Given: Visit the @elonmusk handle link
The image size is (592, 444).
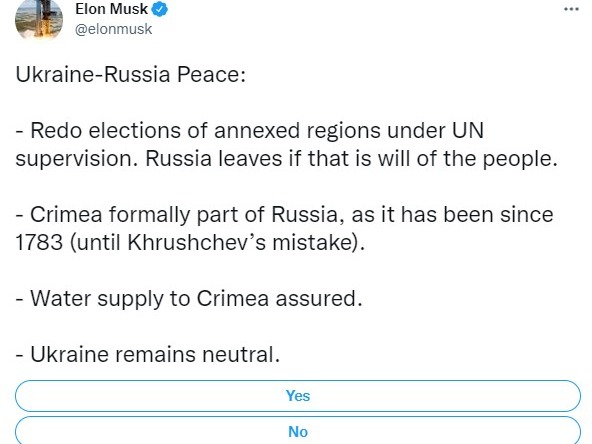Looking at the screenshot, I should (113, 29).
